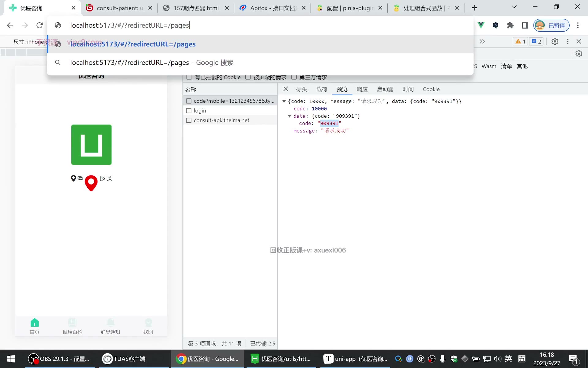Switch to the 标头 tab
Viewport: 588px width, 368px height.
tap(301, 89)
